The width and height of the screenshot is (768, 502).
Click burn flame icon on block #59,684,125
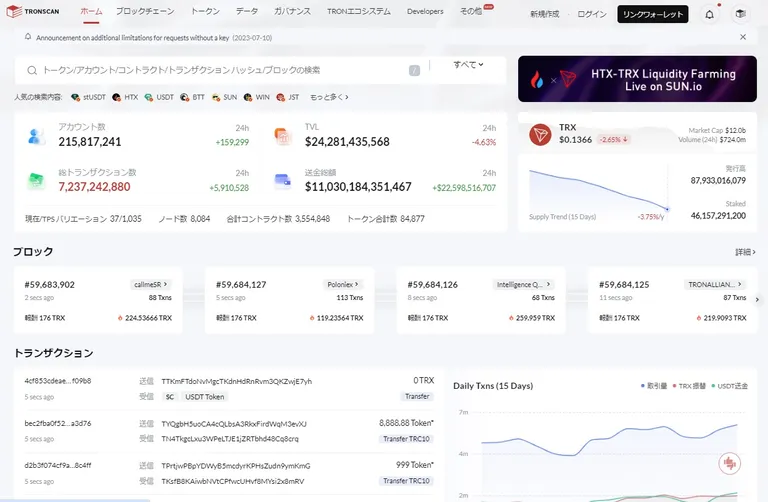(699, 318)
